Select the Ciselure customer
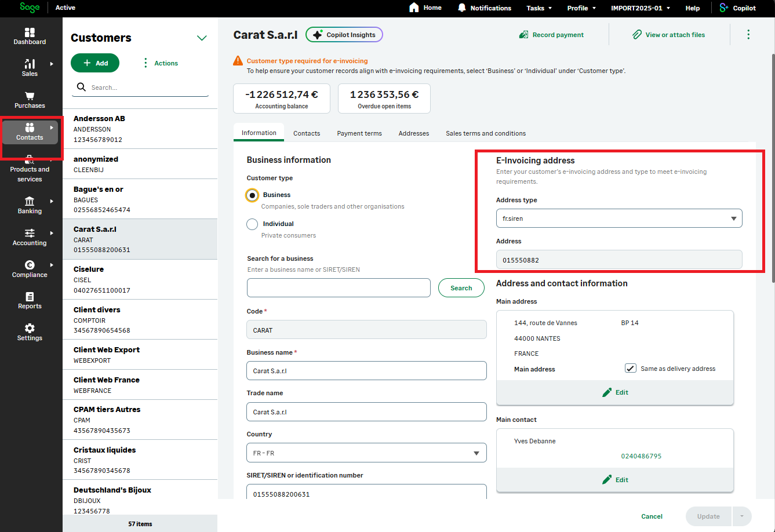 pos(140,279)
